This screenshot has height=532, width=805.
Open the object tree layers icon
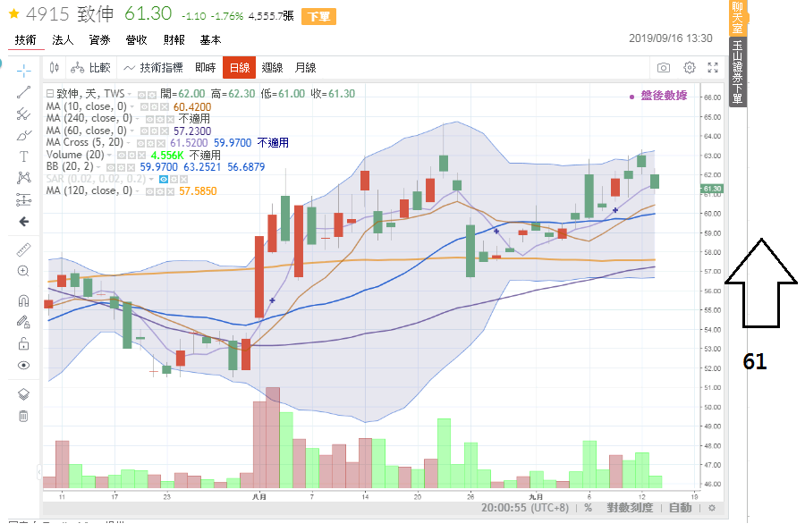[23, 394]
